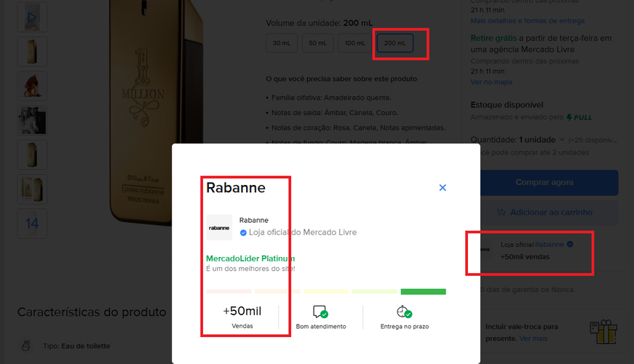Viewport: 634px width, 364px height.
Task: Open the Quantidade 1 unidade dropdown
Action: click(541, 139)
